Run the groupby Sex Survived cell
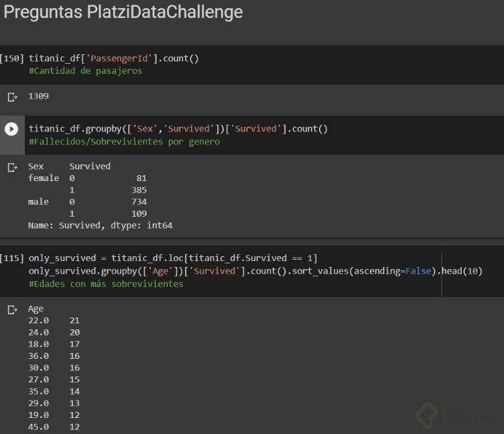Screen dimensions: 504x434 pos(11,129)
